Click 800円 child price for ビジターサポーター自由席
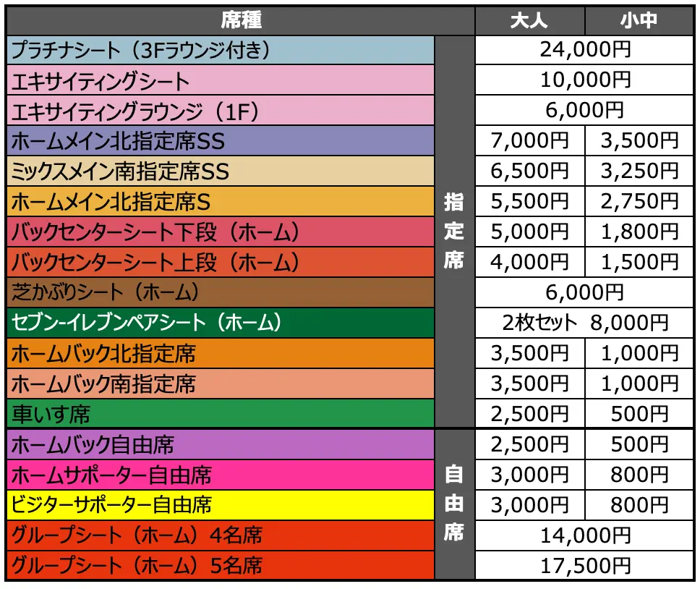This screenshot has width=700, height=589. 639,505
